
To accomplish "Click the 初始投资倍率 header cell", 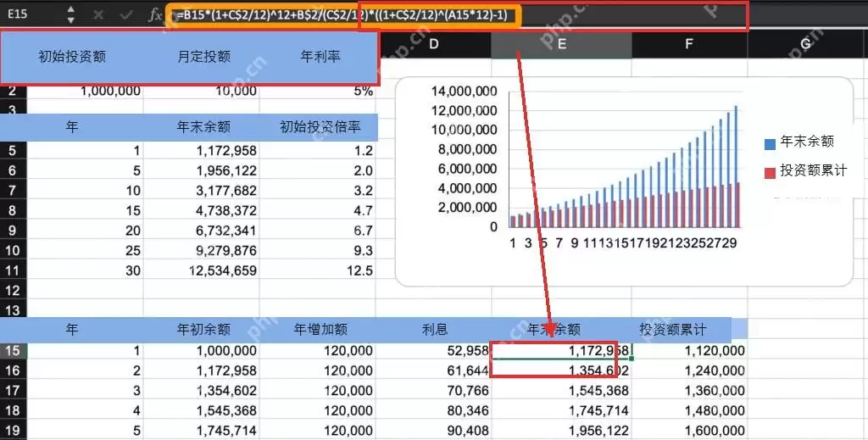I will [320, 126].
